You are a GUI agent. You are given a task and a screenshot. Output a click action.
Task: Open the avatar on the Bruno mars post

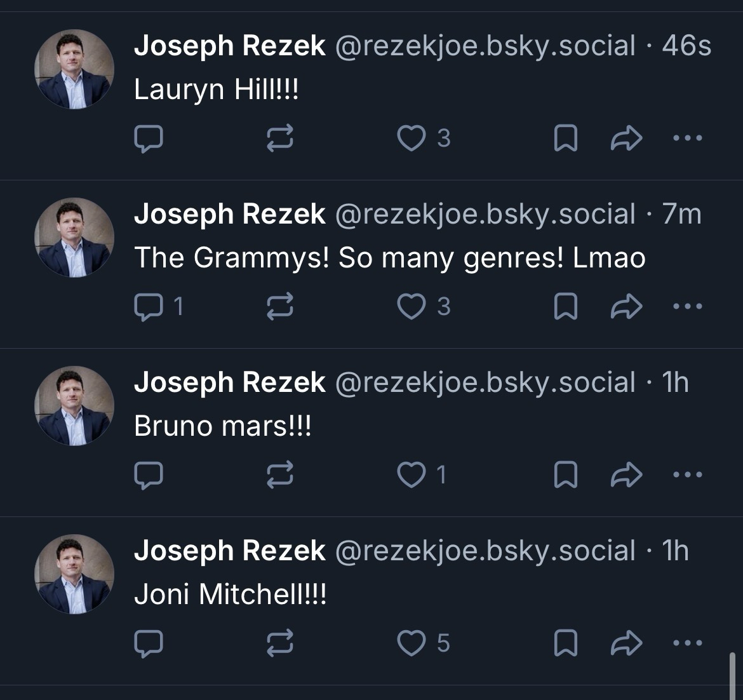pos(74,406)
